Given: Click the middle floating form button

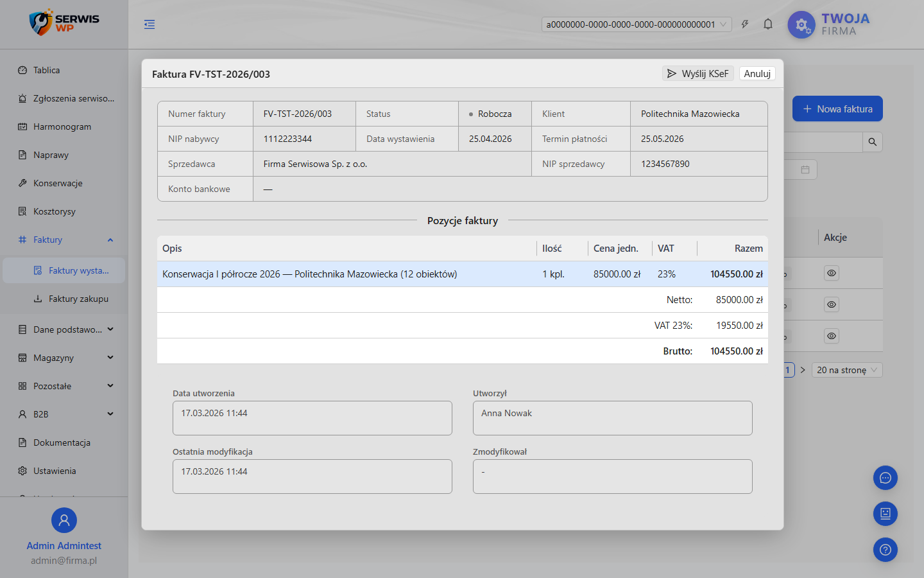Looking at the screenshot, I should [x=886, y=514].
